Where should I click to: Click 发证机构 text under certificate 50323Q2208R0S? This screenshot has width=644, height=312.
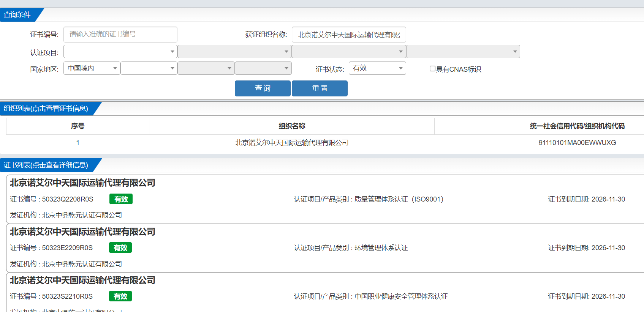coord(66,215)
